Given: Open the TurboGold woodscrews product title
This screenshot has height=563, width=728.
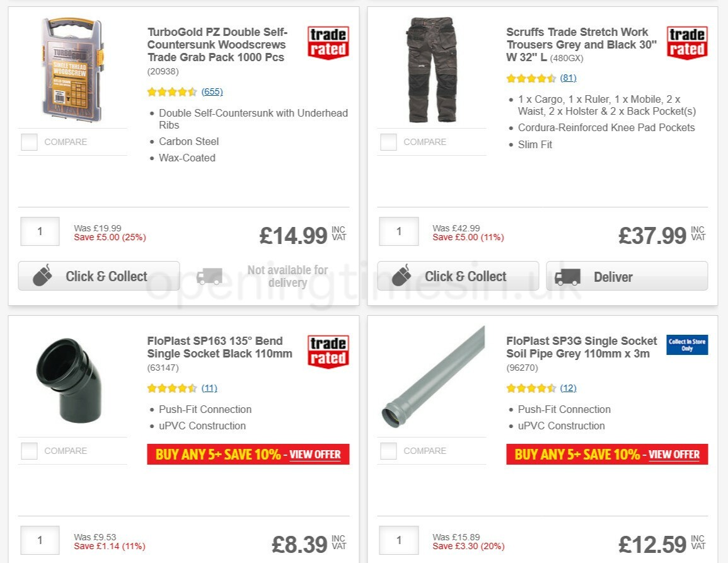Looking at the screenshot, I should (217, 44).
